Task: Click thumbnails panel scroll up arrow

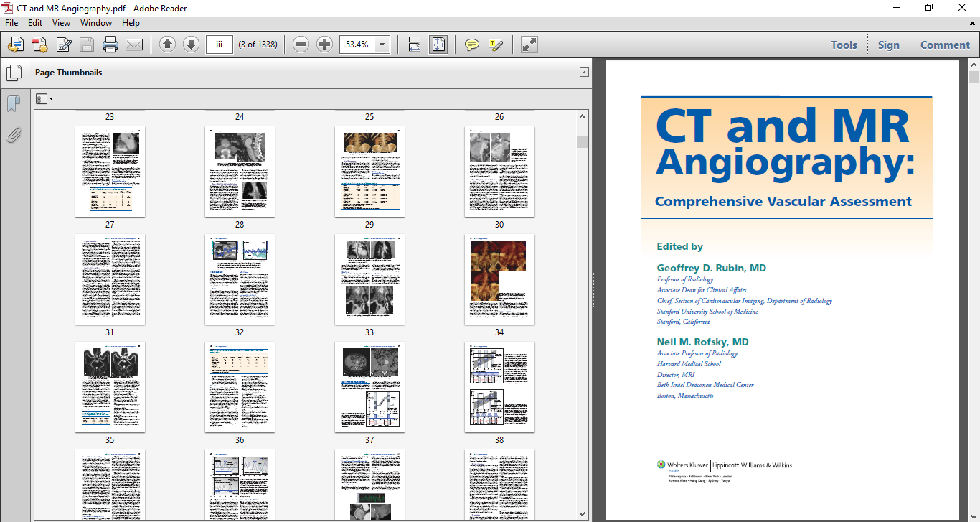Action: click(x=582, y=116)
